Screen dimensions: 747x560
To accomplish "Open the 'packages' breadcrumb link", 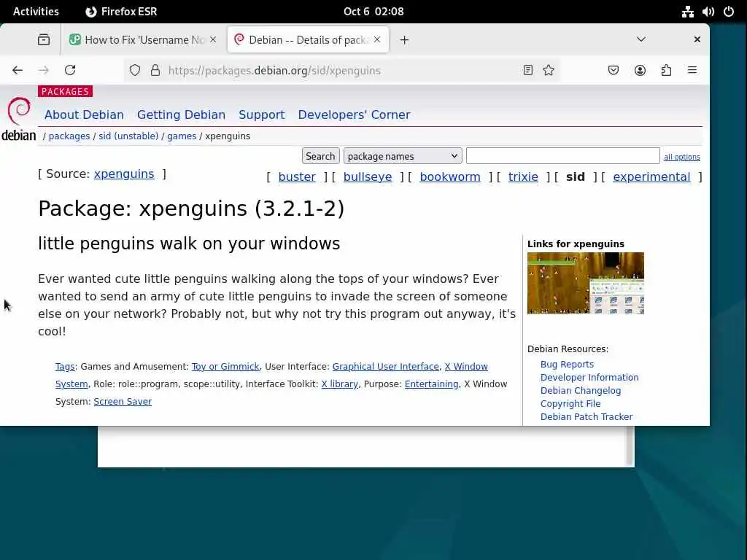I will pyautogui.click(x=69, y=136).
